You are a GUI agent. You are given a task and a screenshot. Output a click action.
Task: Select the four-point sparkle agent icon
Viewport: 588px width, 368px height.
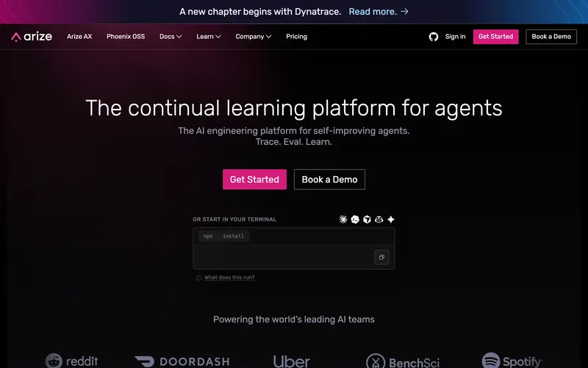(x=391, y=219)
